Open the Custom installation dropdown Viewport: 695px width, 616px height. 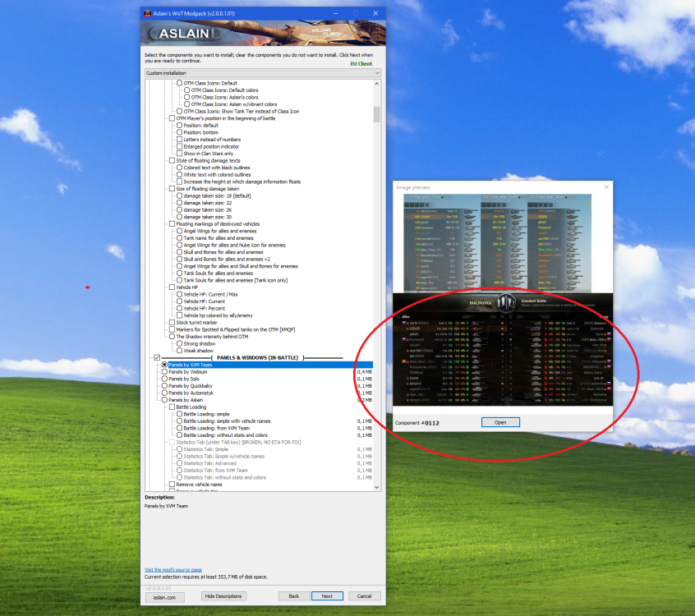point(263,72)
